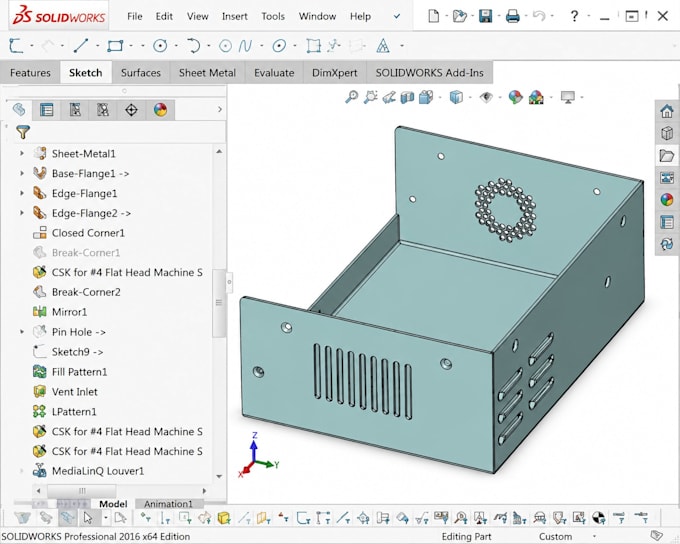Click the feature tree scroll down arrow
The image size is (680, 544).
click(219, 476)
